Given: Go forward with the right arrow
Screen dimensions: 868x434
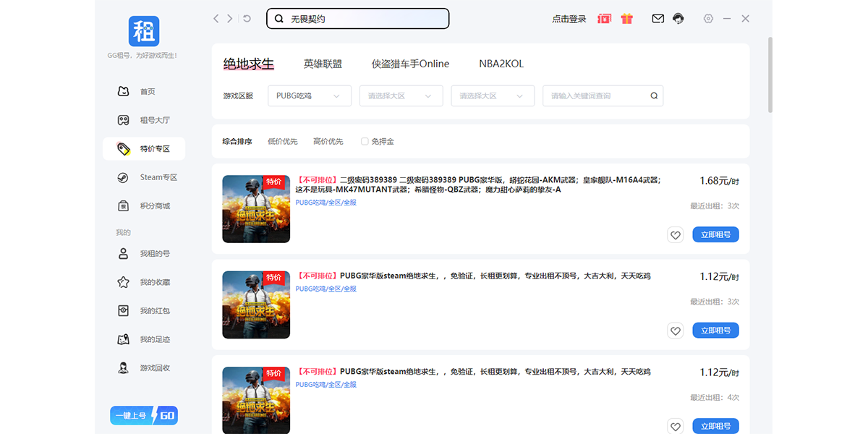Looking at the screenshot, I should point(230,19).
